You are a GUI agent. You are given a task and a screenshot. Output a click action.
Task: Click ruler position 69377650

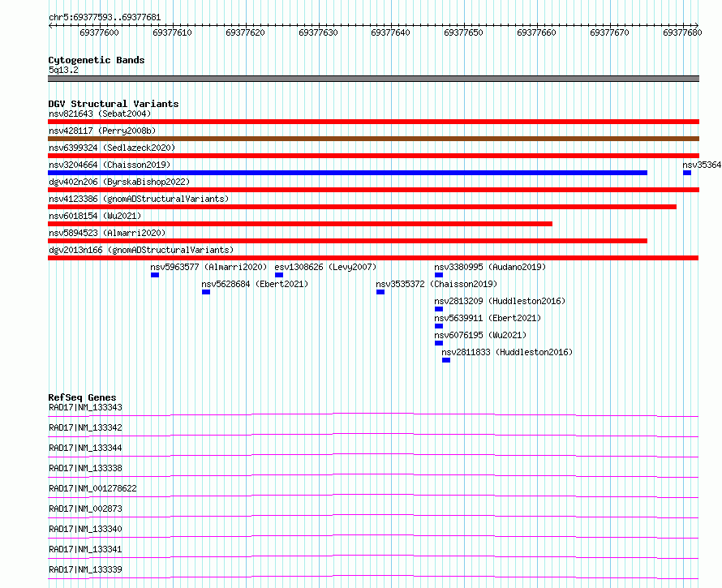[x=464, y=32]
